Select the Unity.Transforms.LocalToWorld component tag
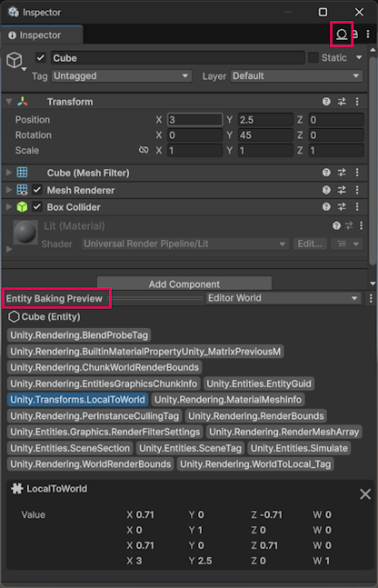378x588 pixels. pos(77,400)
